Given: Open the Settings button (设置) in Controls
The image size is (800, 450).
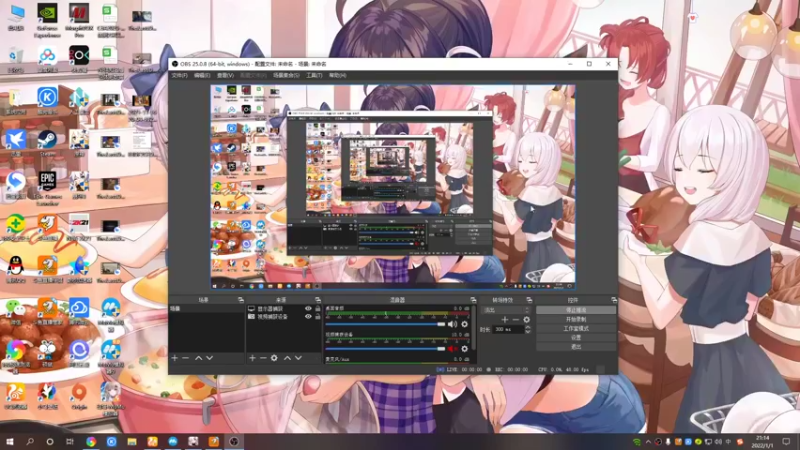Looking at the screenshot, I should 576,338.
